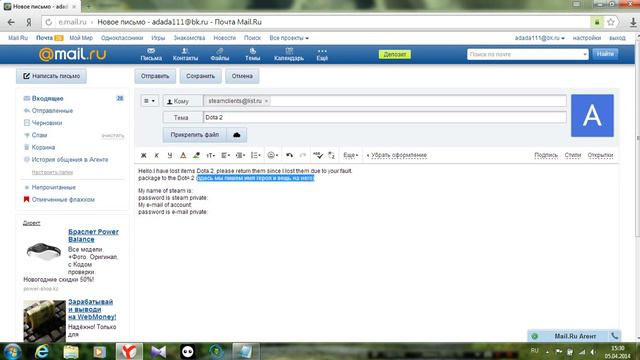Open the Одноклассники portal link

[x=122, y=38]
